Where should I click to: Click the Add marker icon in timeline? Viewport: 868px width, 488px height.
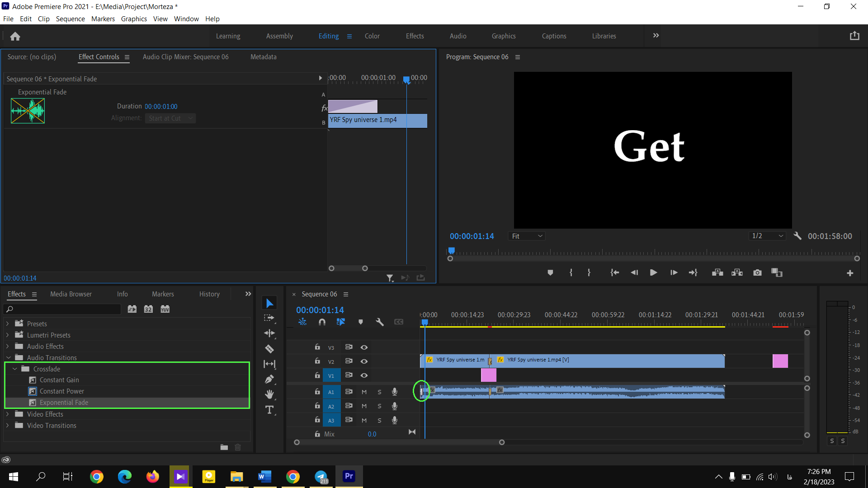[361, 322]
